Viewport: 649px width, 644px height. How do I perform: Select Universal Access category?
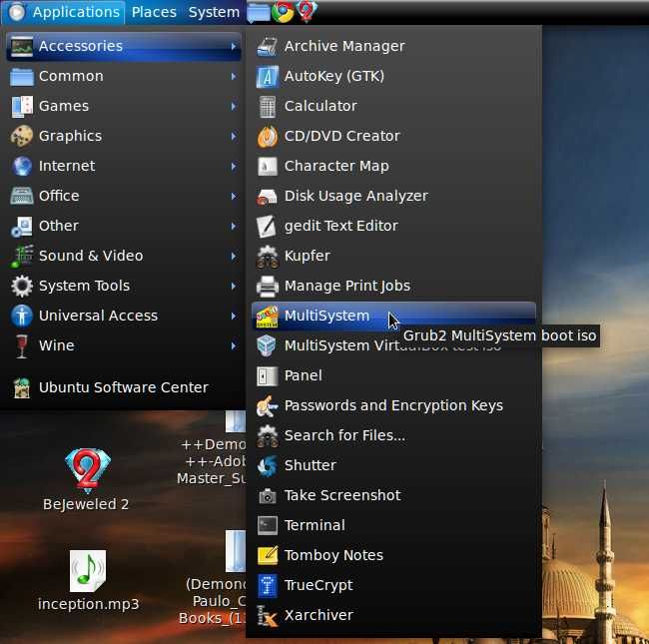tap(124, 317)
